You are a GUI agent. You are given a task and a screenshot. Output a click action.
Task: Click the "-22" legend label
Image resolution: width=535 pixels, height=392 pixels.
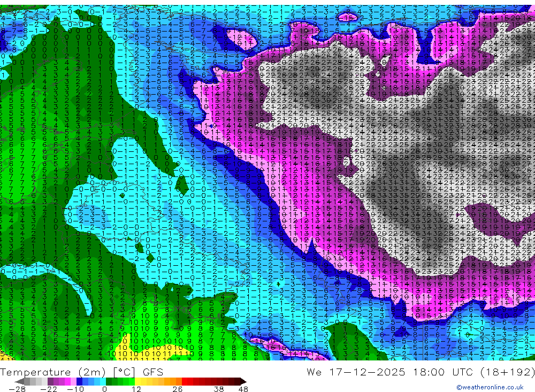[x=49, y=389]
